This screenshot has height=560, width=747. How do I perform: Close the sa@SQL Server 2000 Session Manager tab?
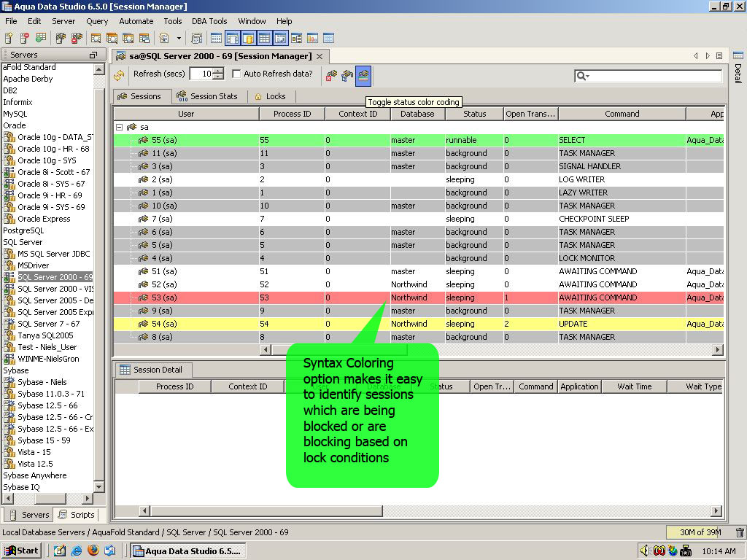[x=320, y=56]
